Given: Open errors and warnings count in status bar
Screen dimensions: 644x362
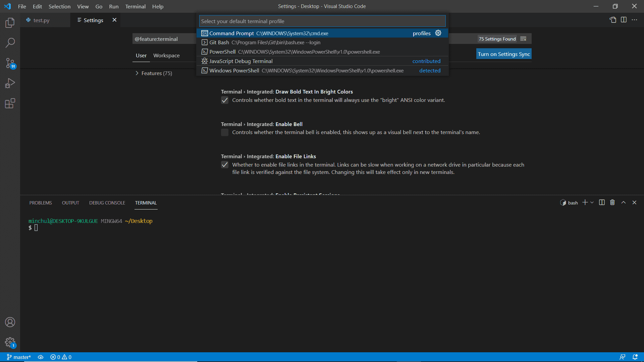Looking at the screenshot, I should pos(61,357).
